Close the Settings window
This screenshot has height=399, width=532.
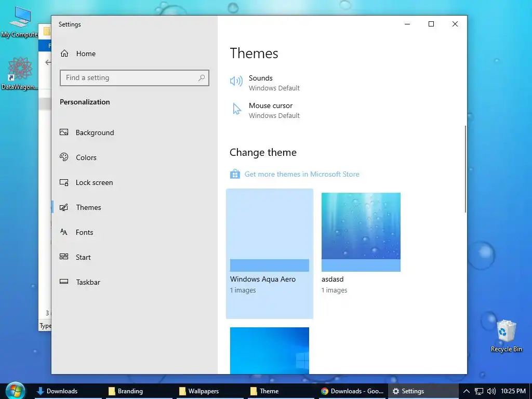(455, 24)
